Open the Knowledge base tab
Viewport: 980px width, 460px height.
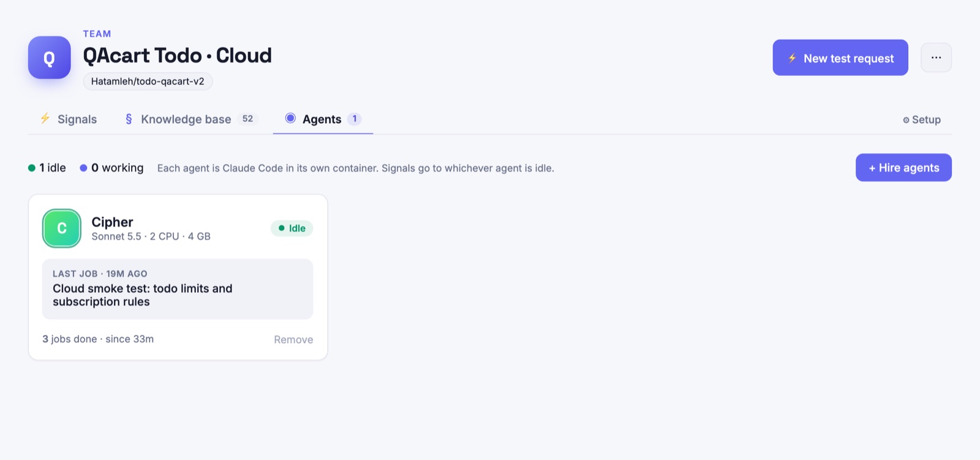[191, 119]
